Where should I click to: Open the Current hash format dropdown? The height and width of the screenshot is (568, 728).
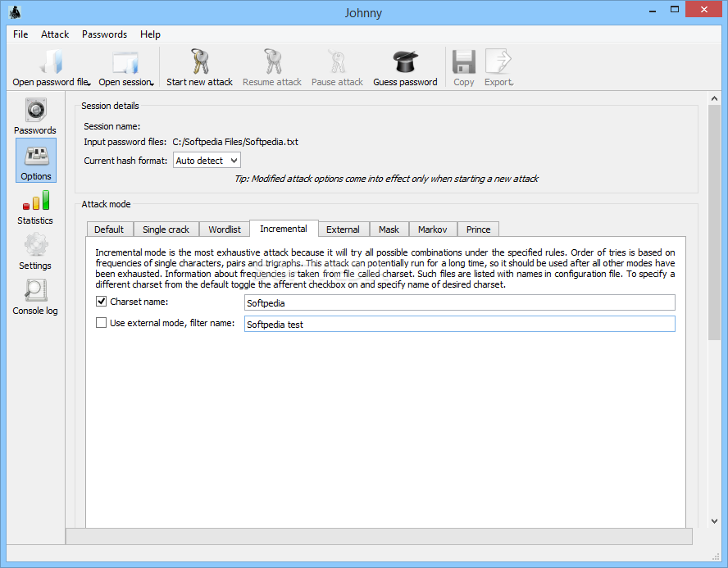pos(207,161)
